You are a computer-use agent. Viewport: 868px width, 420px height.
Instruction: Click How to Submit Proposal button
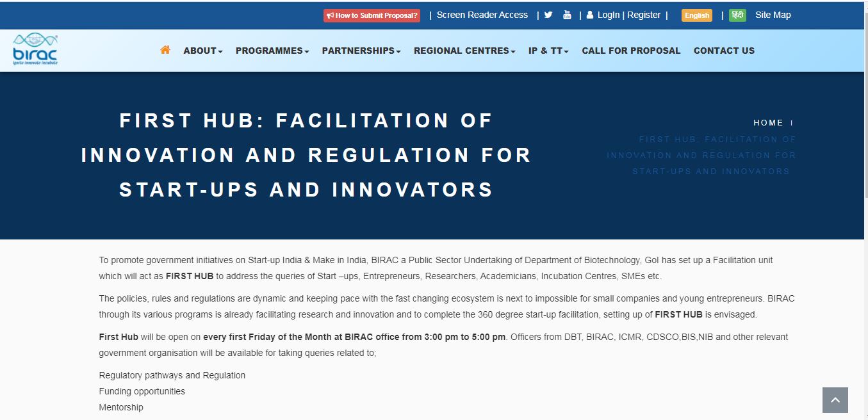click(x=372, y=15)
